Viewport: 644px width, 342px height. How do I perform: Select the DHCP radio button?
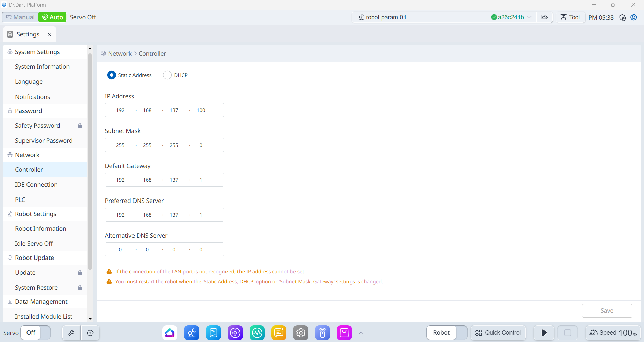(167, 75)
